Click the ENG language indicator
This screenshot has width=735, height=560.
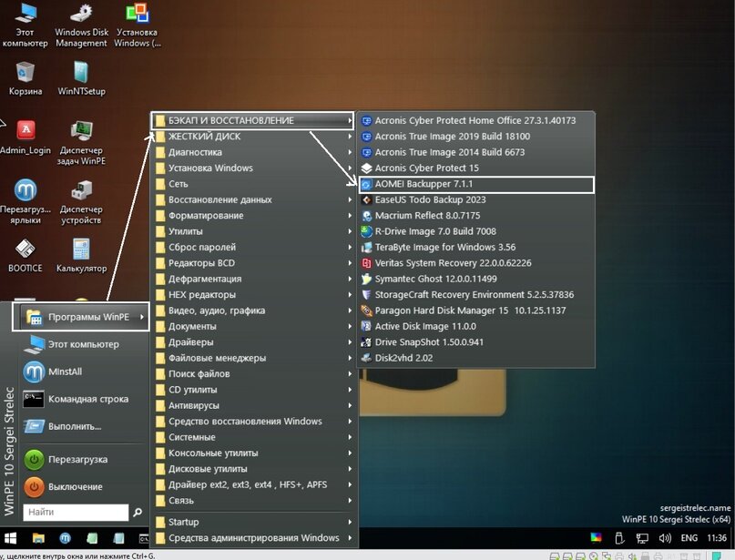689,538
